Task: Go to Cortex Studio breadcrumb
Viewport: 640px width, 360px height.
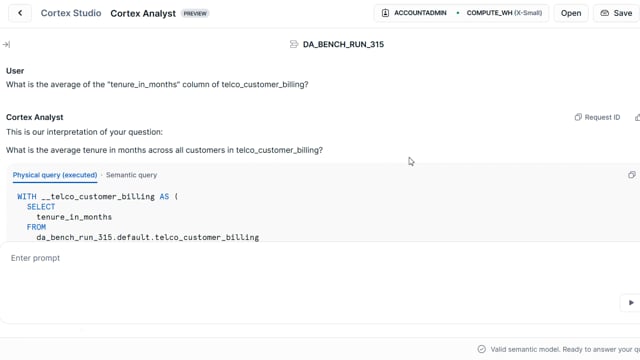Action: (x=71, y=13)
